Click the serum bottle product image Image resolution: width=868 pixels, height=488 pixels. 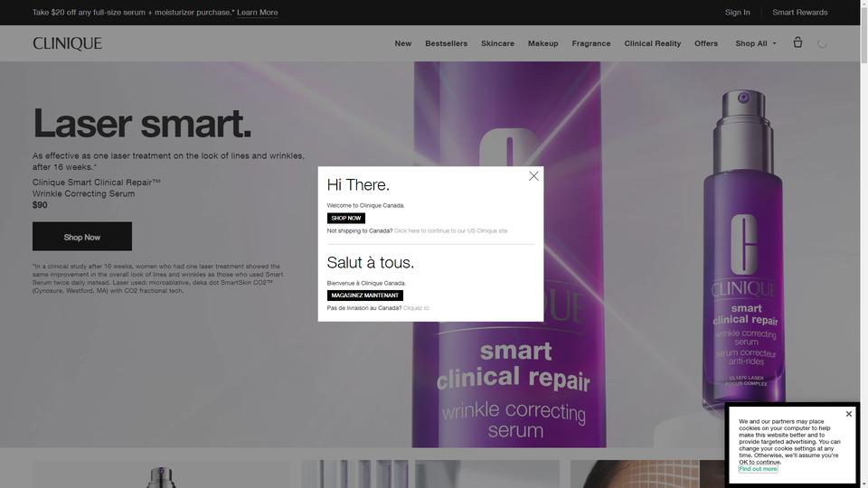pos(743,252)
